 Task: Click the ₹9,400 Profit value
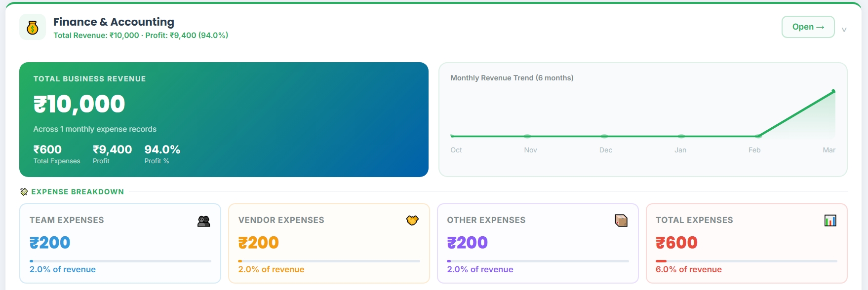tap(113, 149)
